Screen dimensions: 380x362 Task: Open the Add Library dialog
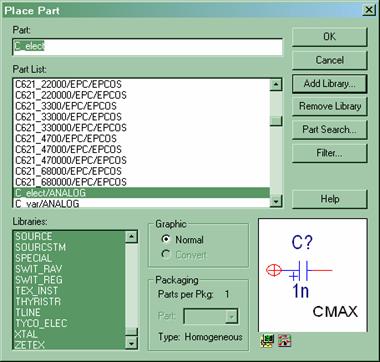330,83
